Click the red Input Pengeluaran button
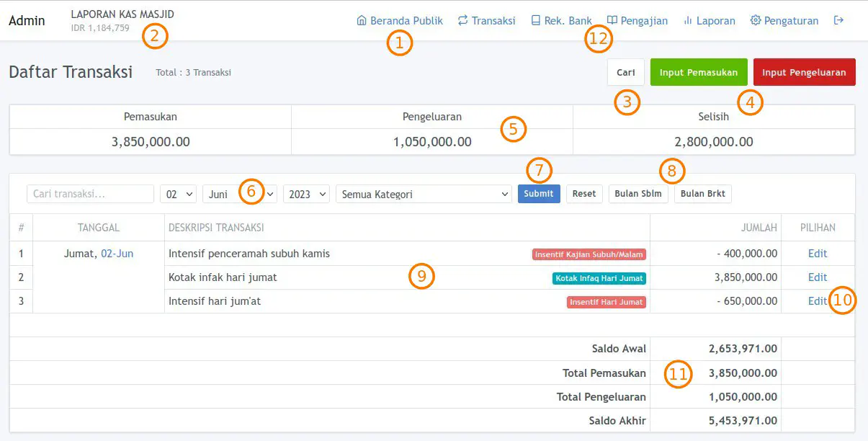The height and width of the screenshot is (441, 868). click(804, 72)
